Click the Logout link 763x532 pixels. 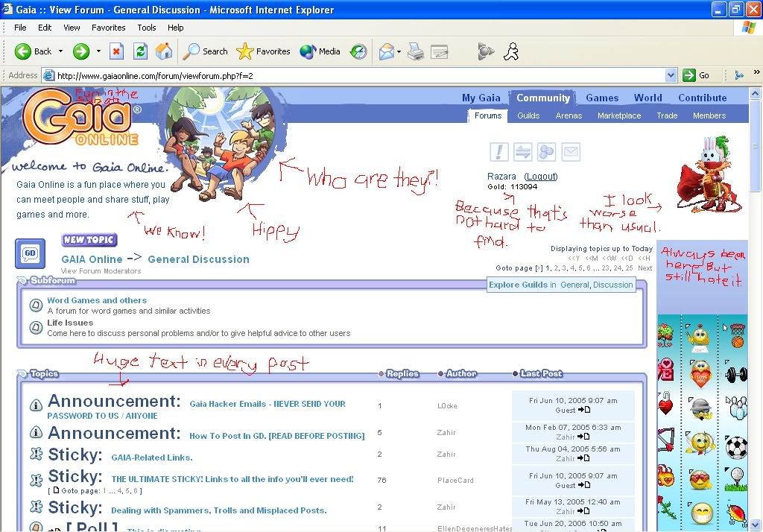coord(541,176)
